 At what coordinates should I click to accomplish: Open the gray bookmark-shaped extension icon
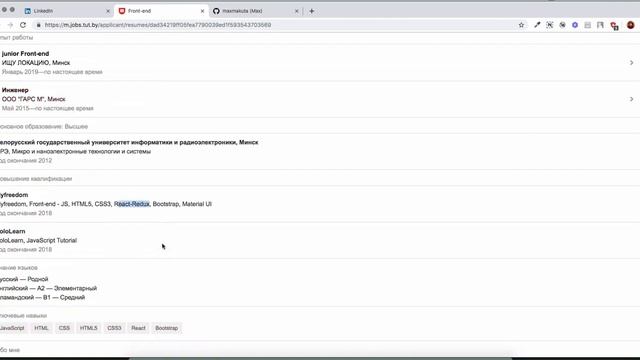(600, 25)
